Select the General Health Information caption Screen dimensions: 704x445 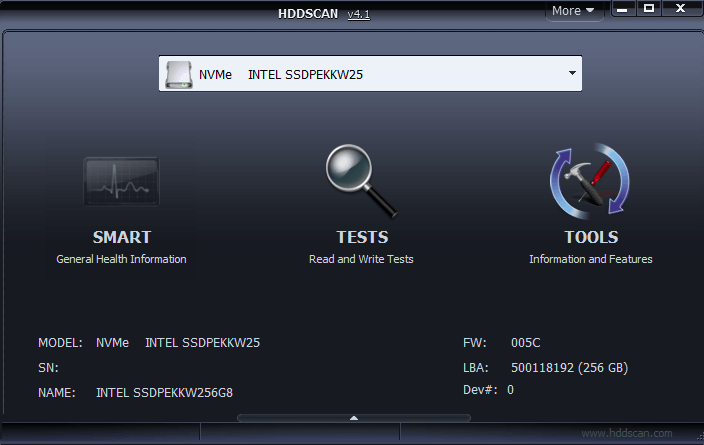[121, 259]
